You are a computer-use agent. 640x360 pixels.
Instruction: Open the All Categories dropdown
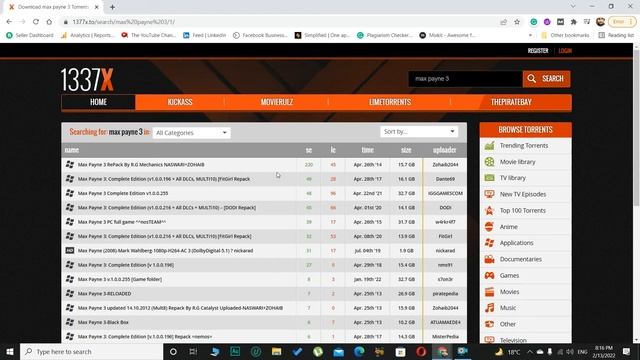click(191, 133)
